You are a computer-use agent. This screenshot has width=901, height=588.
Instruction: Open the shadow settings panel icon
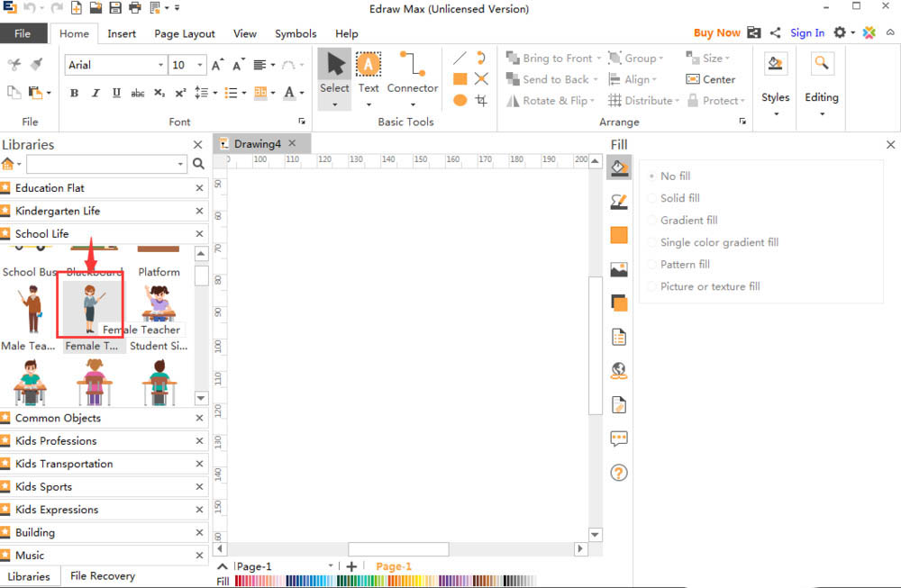(618, 303)
